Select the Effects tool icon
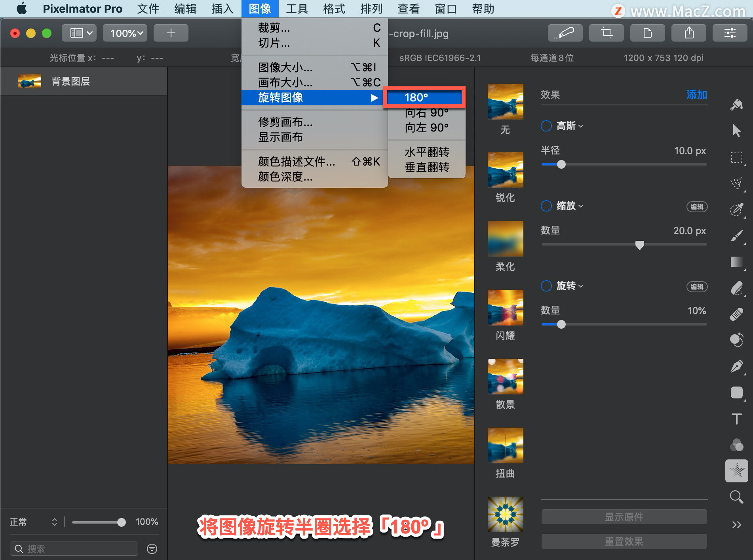 click(736, 471)
